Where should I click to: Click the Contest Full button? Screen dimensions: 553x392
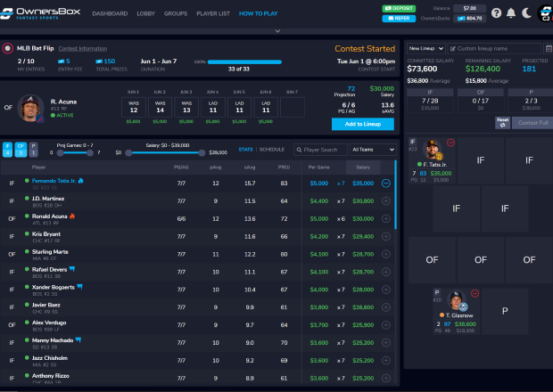click(x=532, y=123)
